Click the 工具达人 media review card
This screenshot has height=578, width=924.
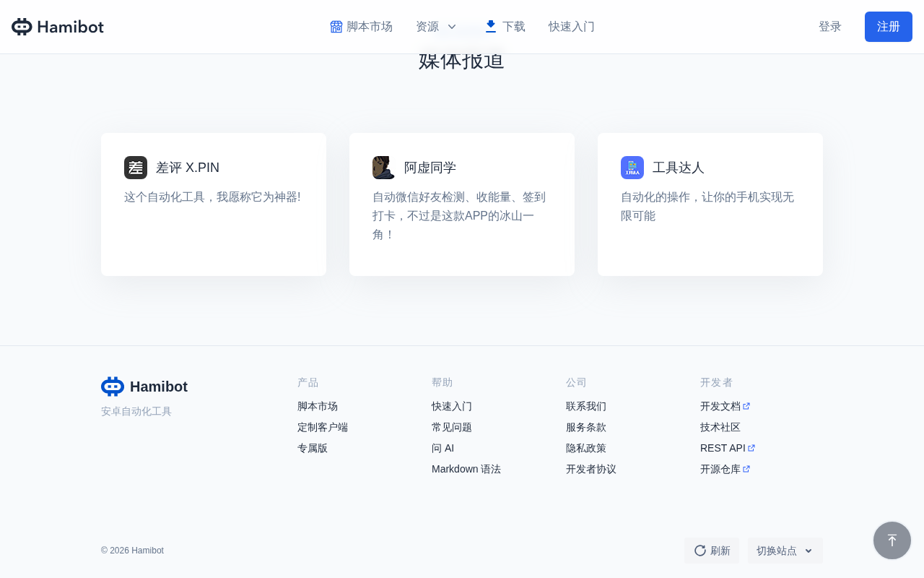coord(710,204)
